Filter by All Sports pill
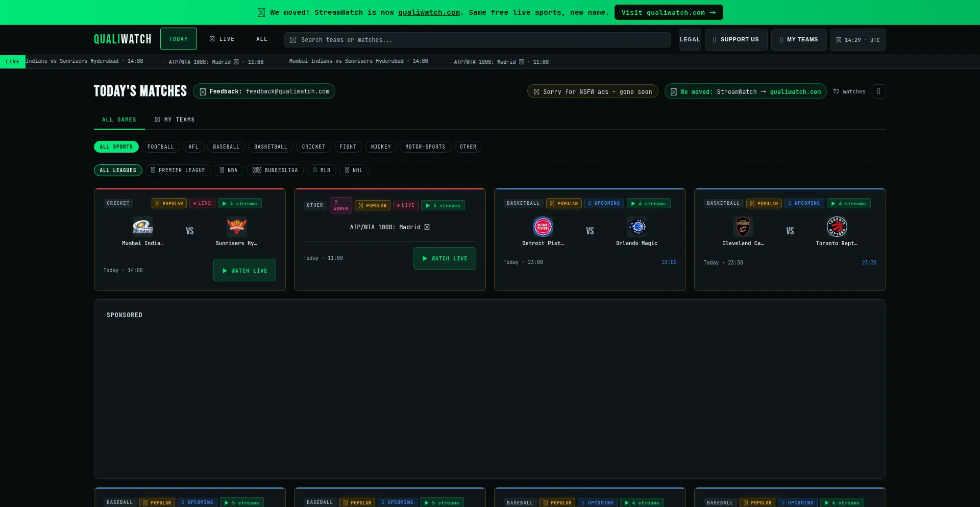Screen dimensions: 980x507 [x=116, y=147]
